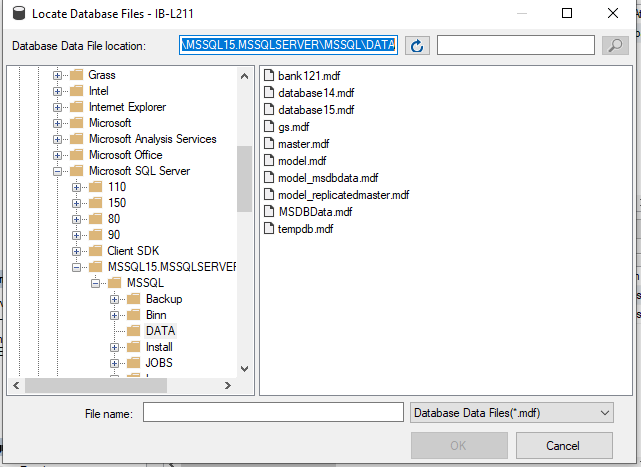Select the bank121.mdf file icon
641x467 pixels.
point(268,77)
